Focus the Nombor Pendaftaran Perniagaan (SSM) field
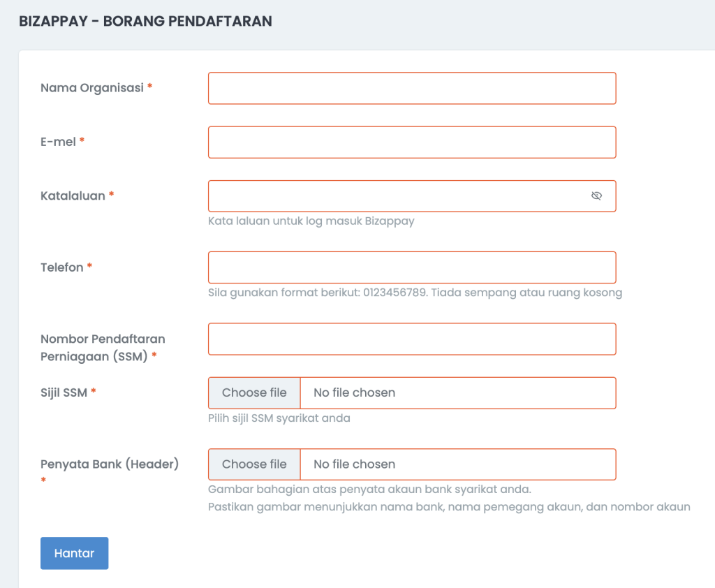 tap(412, 339)
